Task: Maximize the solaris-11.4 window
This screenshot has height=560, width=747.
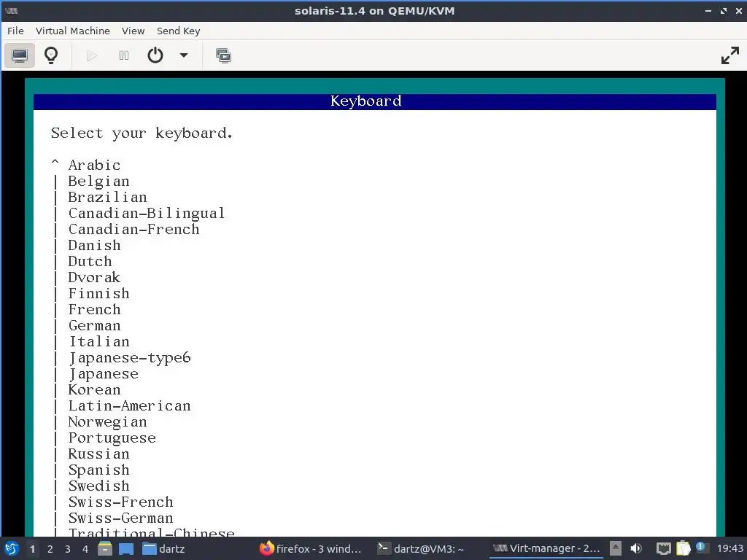Action: click(x=724, y=10)
